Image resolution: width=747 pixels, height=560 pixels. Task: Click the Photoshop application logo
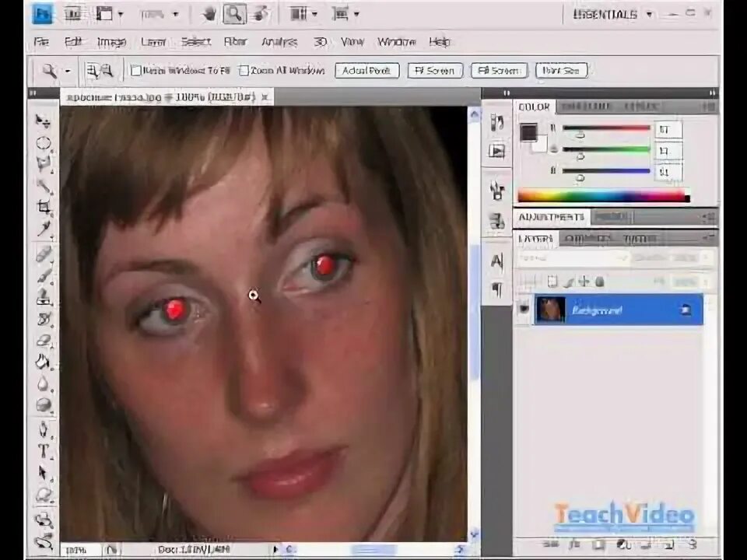pyautogui.click(x=42, y=14)
